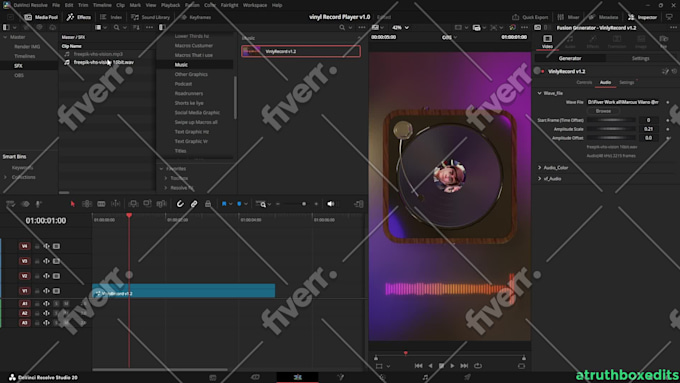Switch to the inspector Controls tab

(x=584, y=82)
